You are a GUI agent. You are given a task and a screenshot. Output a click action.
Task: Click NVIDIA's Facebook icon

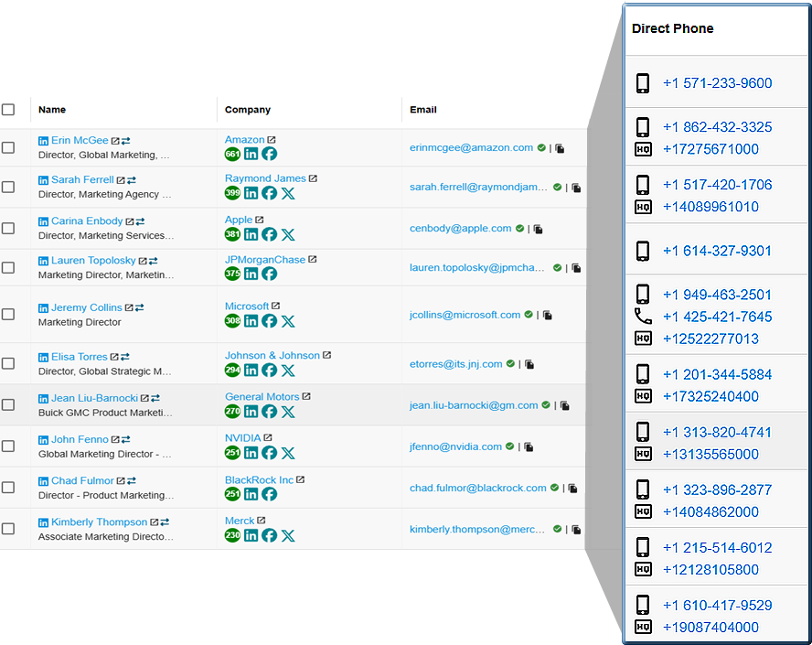tap(270, 453)
